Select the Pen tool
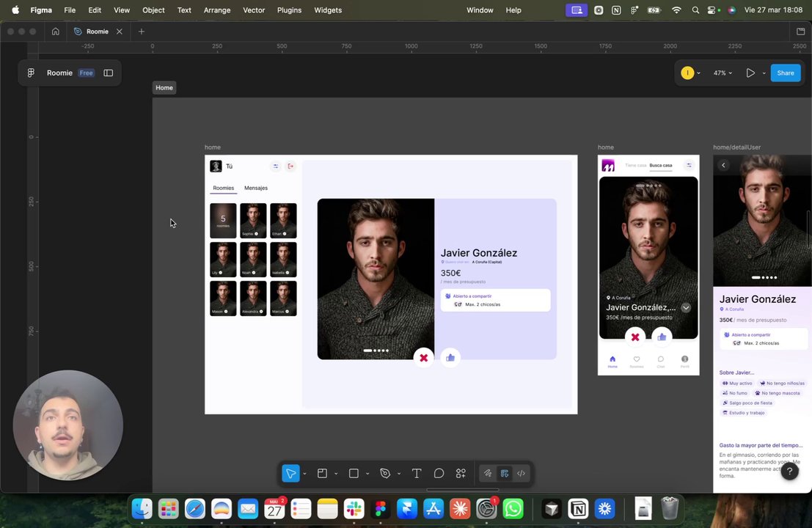Screen dimensions: 812x528 click(385, 474)
